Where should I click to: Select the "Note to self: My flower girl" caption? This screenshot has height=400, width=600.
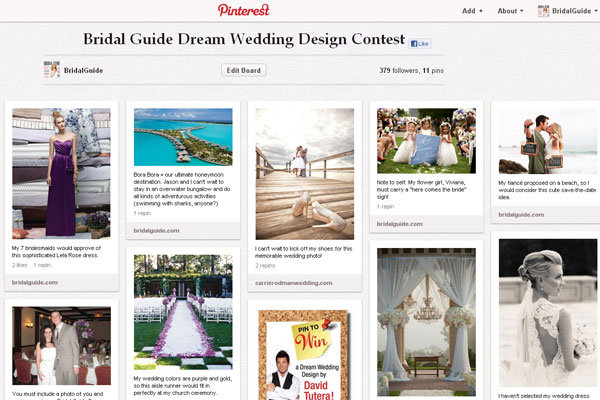point(421,189)
